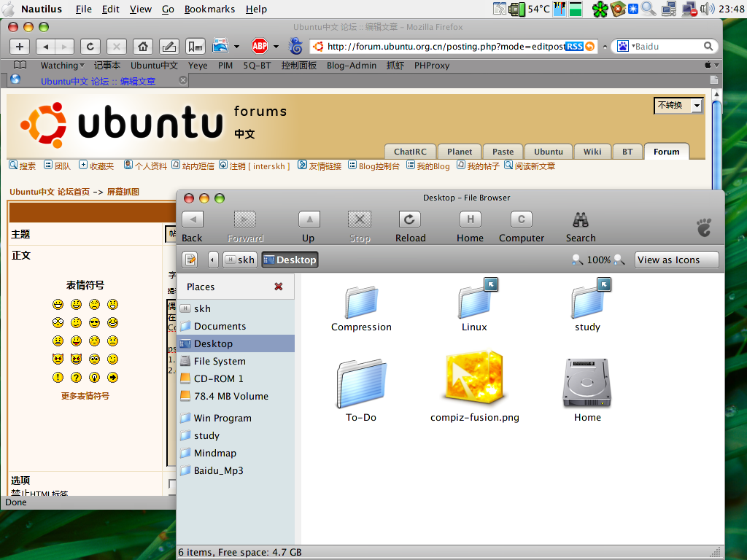Image resolution: width=747 pixels, height=560 pixels.
Task: Open Computer from File Browser toolbar
Action: tap(522, 227)
